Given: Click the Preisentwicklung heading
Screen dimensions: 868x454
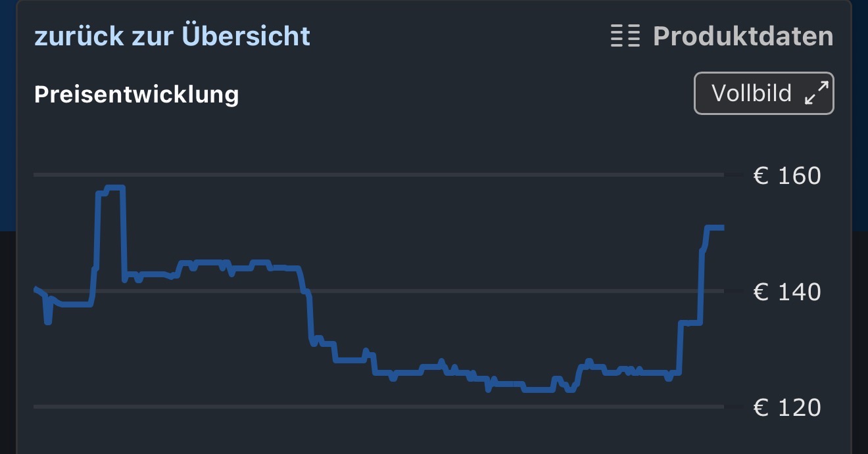Looking at the screenshot, I should [136, 95].
